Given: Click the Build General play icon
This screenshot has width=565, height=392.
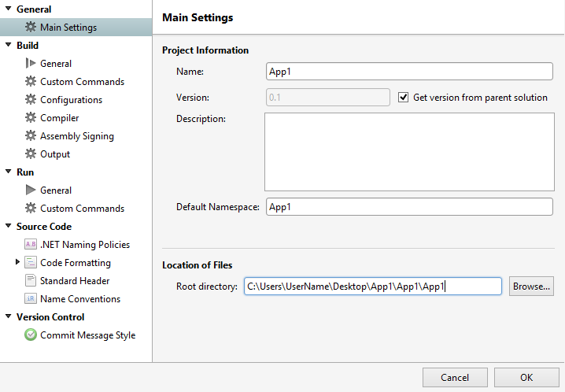Looking at the screenshot, I should tap(31, 64).
